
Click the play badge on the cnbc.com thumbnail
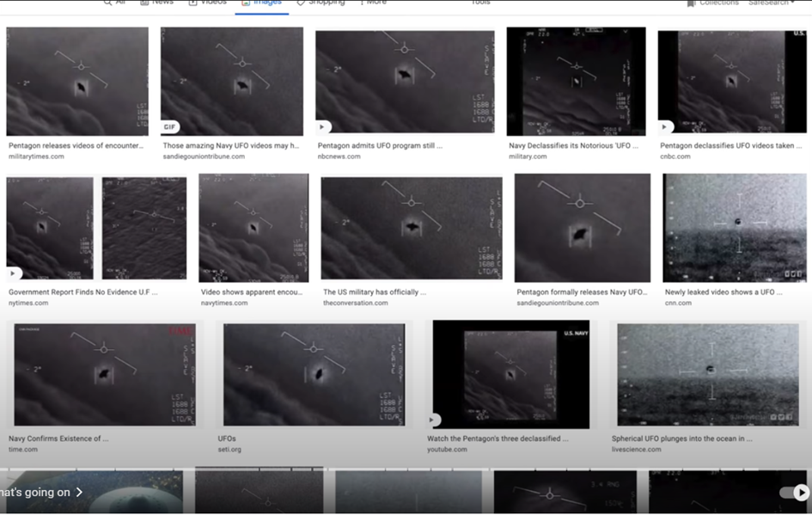(664, 127)
